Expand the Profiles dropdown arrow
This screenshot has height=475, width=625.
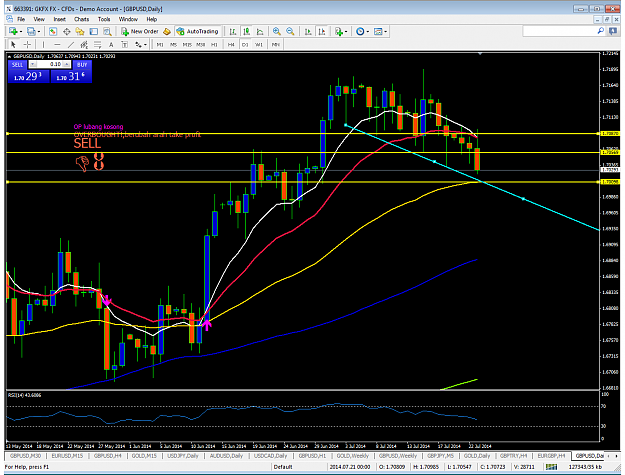click(39, 31)
